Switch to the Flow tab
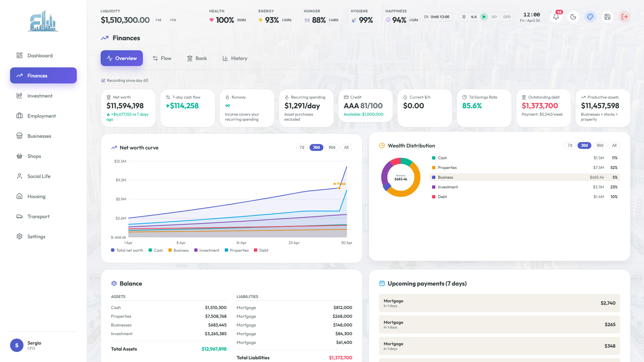 pos(162,58)
